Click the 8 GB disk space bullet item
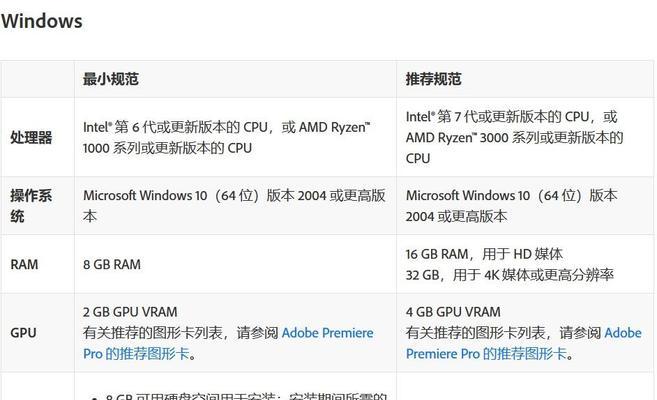The image size is (657, 400). click(241, 396)
